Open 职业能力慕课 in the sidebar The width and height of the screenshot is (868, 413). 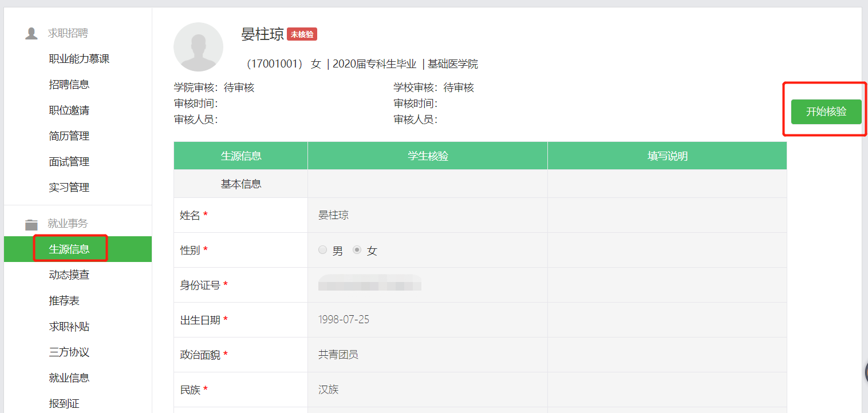pos(79,59)
